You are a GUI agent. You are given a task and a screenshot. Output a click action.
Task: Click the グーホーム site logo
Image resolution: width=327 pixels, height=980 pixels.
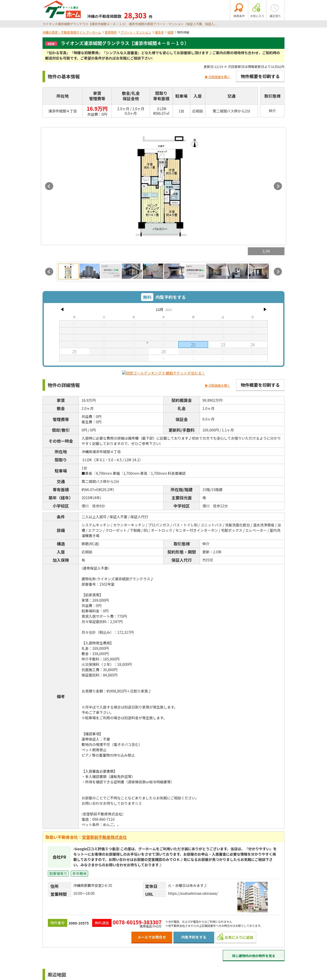[63, 10]
